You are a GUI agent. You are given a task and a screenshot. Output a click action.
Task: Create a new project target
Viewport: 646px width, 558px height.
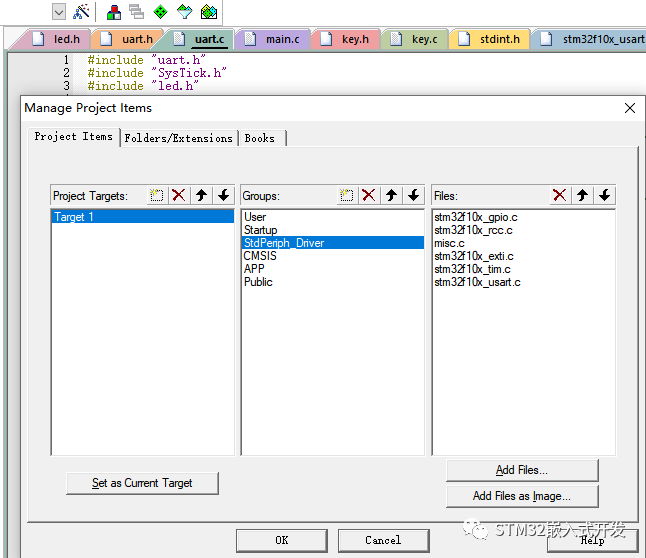(x=157, y=196)
